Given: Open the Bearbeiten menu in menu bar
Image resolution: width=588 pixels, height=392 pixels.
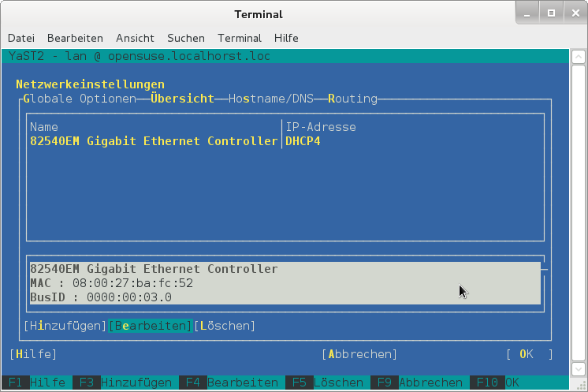Looking at the screenshot, I should point(75,38).
